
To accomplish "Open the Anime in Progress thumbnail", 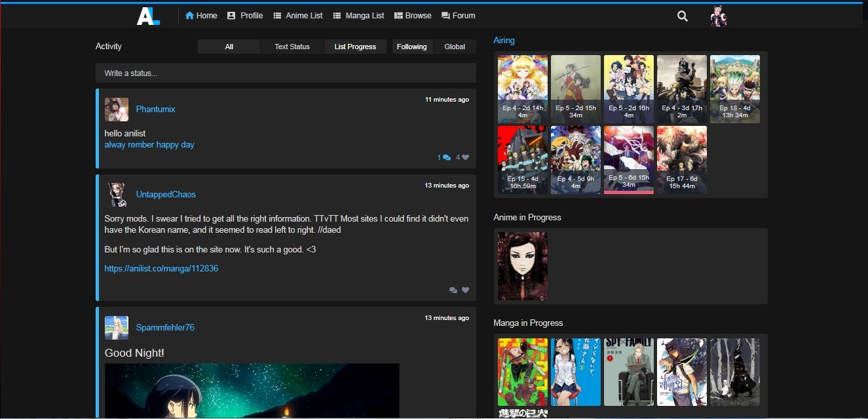I will point(522,266).
